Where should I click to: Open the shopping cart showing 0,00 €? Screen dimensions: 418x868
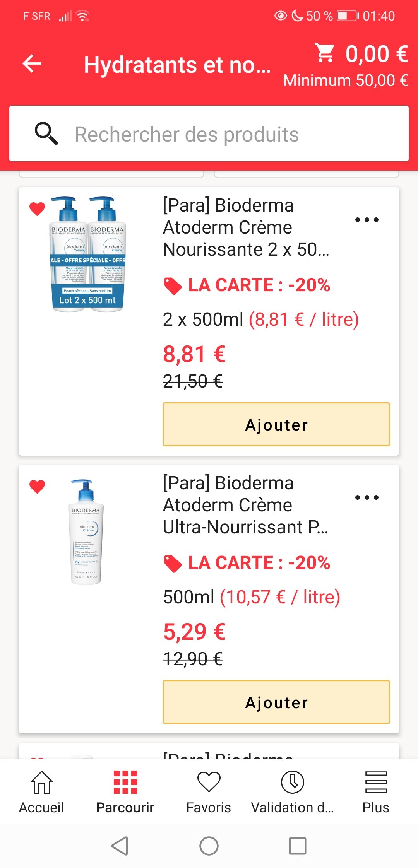[361, 54]
